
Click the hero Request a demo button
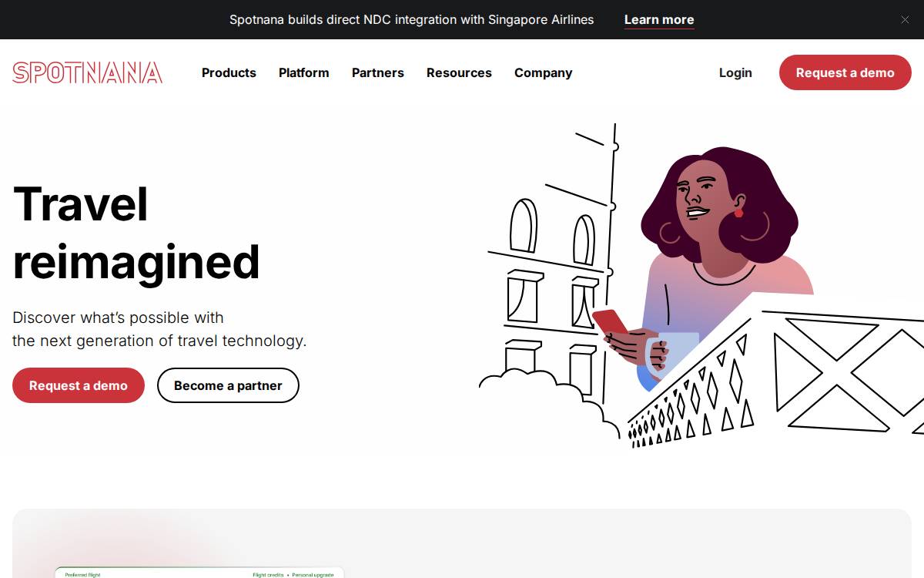coord(79,385)
